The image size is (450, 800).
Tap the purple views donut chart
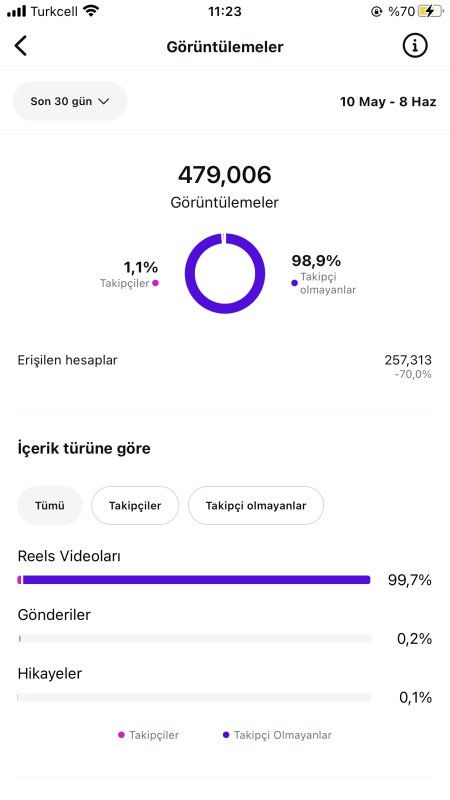coord(225,273)
